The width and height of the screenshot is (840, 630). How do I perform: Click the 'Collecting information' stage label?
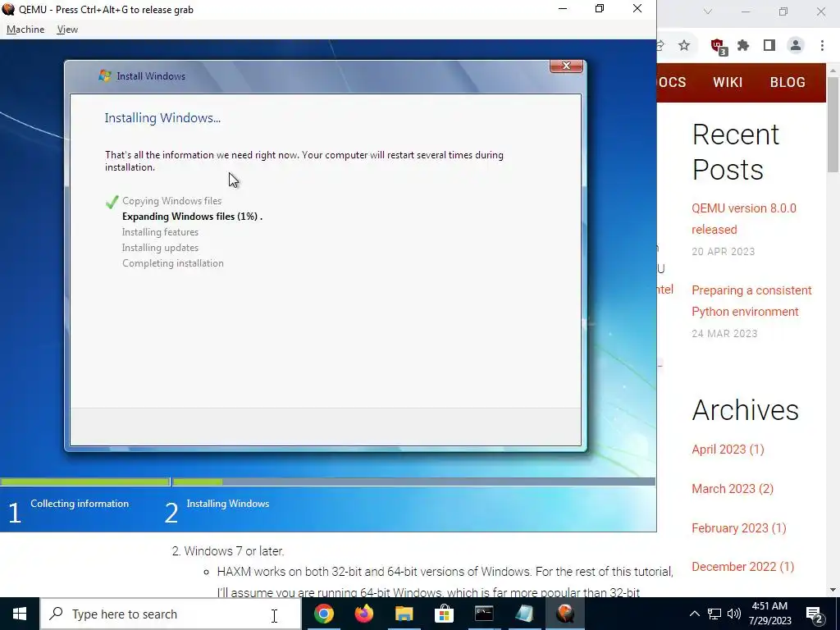(x=80, y=504)
